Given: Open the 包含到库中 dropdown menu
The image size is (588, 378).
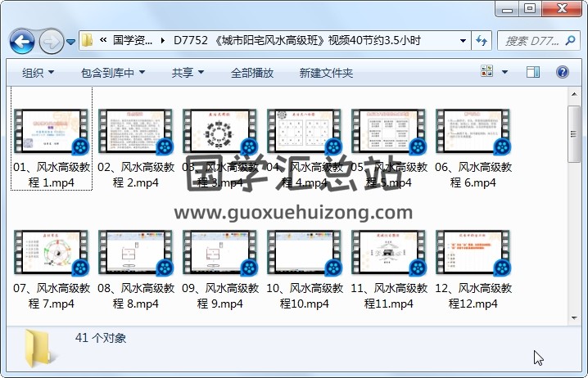Looking at the screenshot, I should tap(112, 73).
